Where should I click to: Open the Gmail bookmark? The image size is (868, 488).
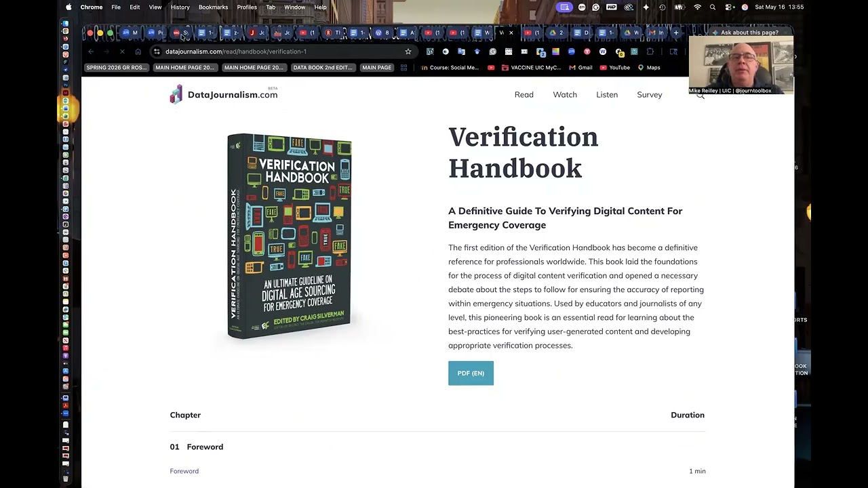(580, 68)
